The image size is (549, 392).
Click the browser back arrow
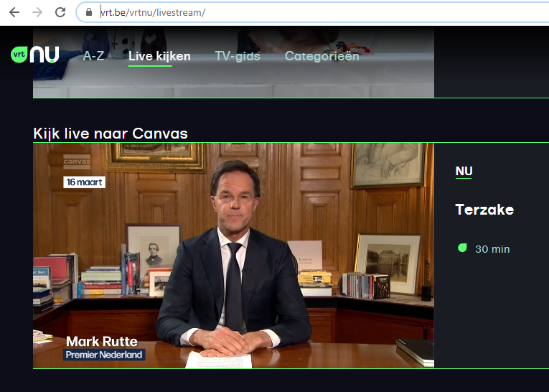14,12
